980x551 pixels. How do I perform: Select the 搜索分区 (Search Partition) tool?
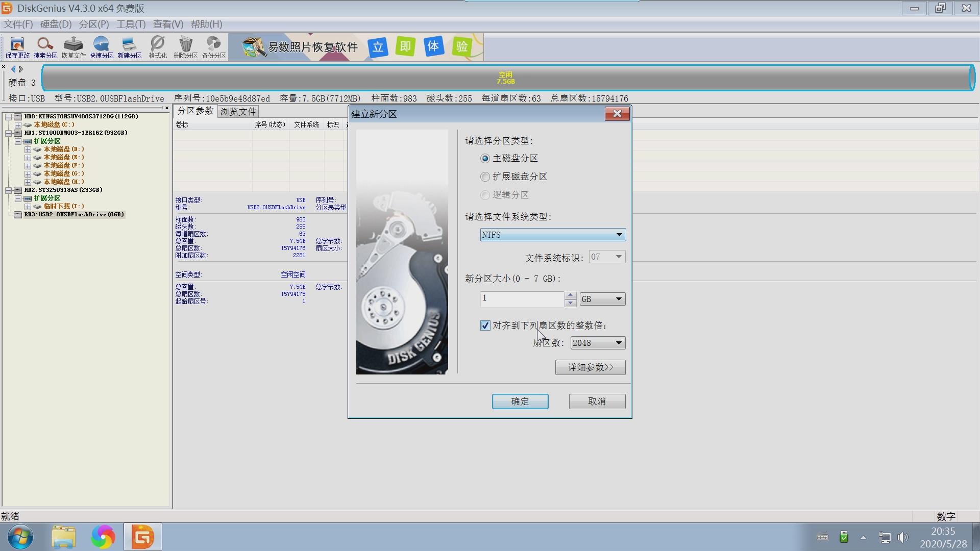point(45,47)
